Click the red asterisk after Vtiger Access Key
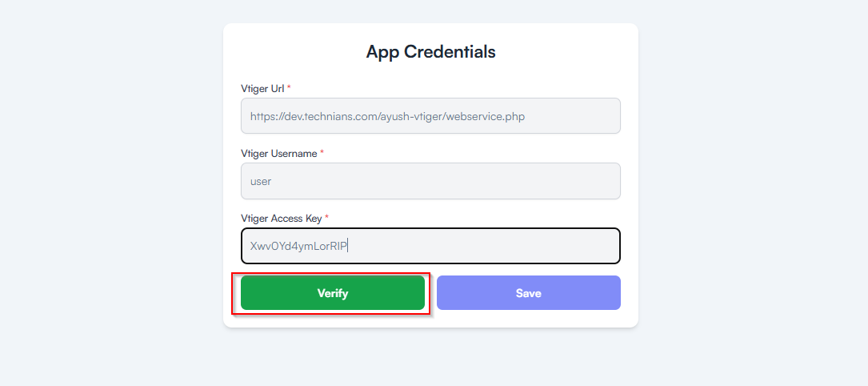Viewport: 868px width, 386px height. pyautogui.click(x=326, y=217)
